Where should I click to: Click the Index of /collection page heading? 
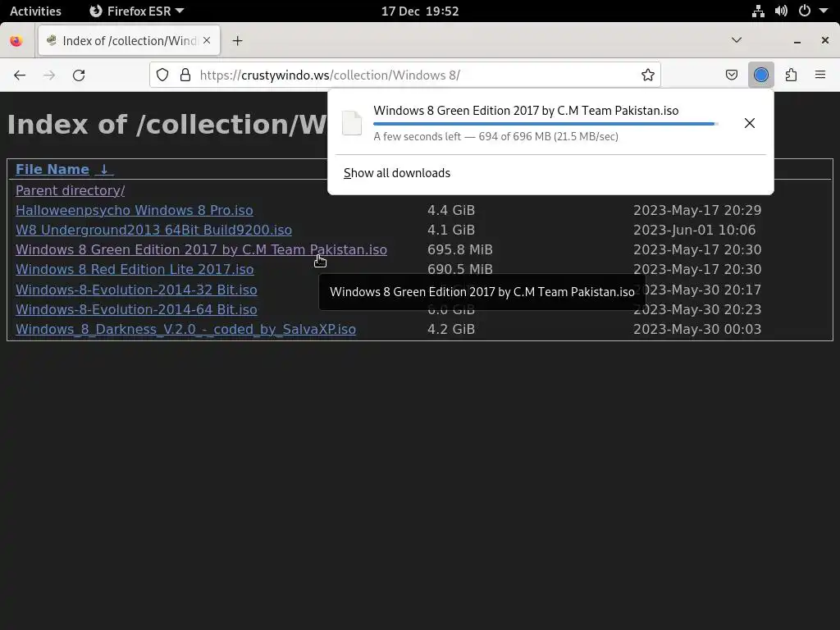point(167,125)
